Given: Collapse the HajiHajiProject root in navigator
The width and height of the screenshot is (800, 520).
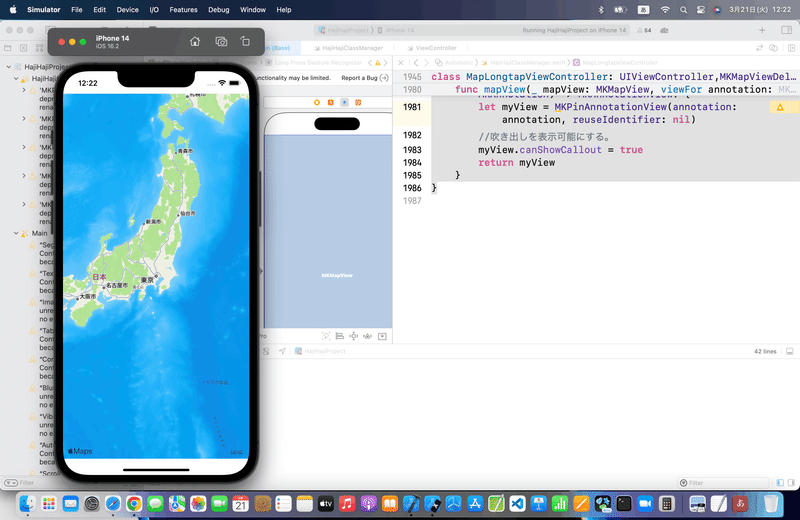Looking at the screenshot, I should 9,67.
